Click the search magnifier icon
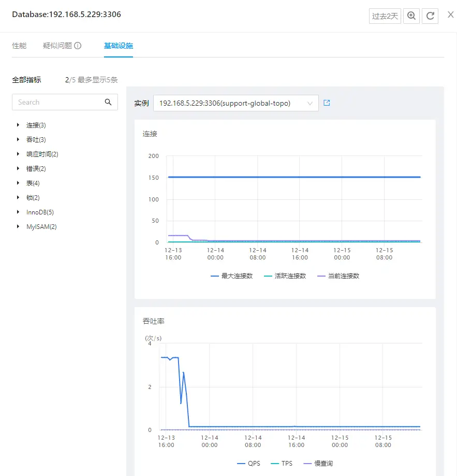Image resolution: width=457 pixels, height=476 pixels. 108,102
